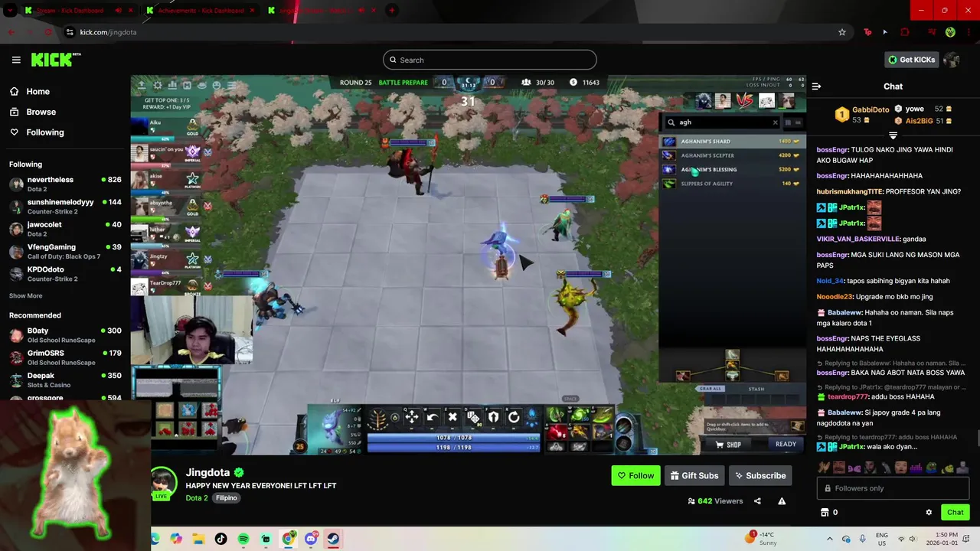Screen dimensions: 980x551
Task: Click the green Chat send button
Action: pos(955,512)
